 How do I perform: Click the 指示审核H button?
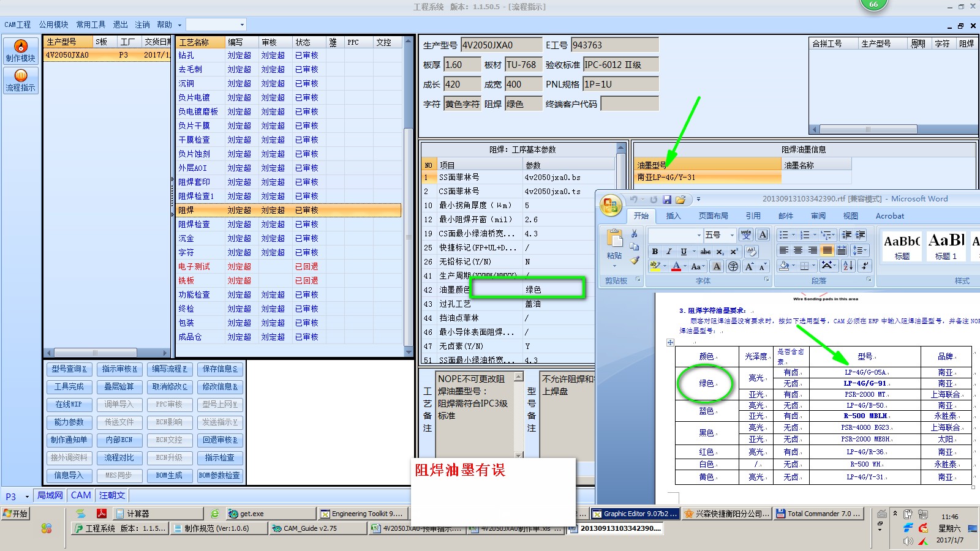119,369
